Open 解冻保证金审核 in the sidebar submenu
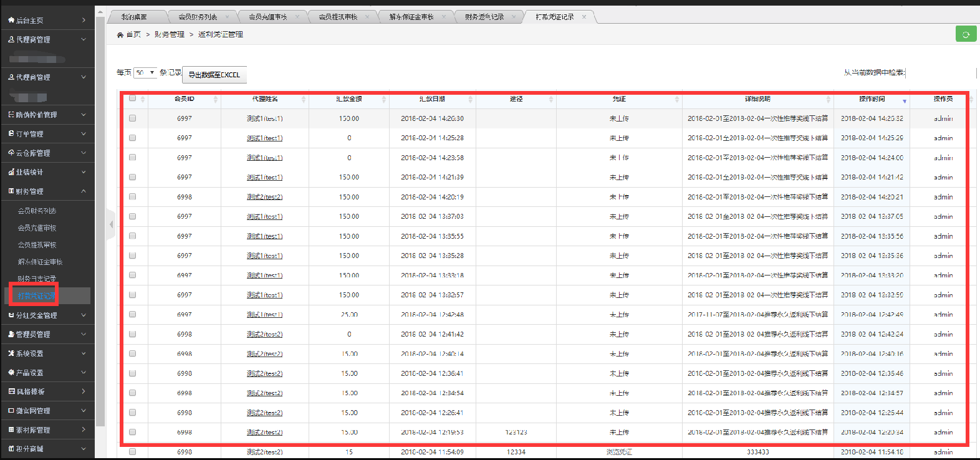Viewport: 980px width, 460px height. point(40,262)
